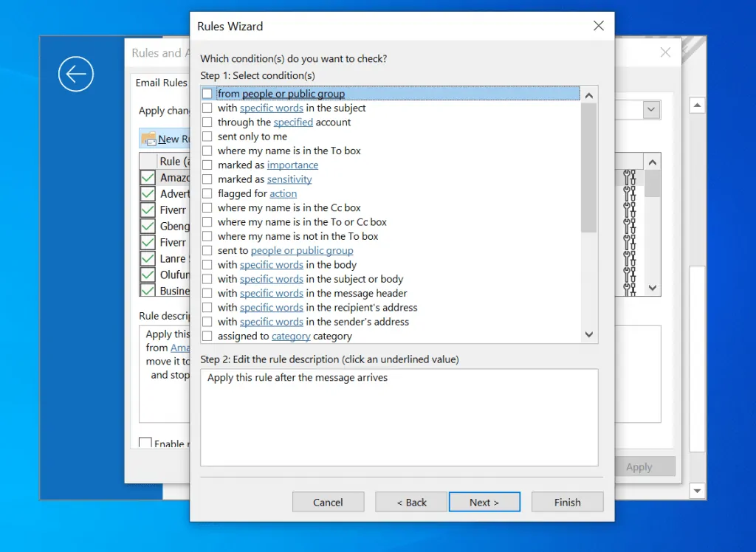Click the underlined "importance" link

tap(292, 165)
